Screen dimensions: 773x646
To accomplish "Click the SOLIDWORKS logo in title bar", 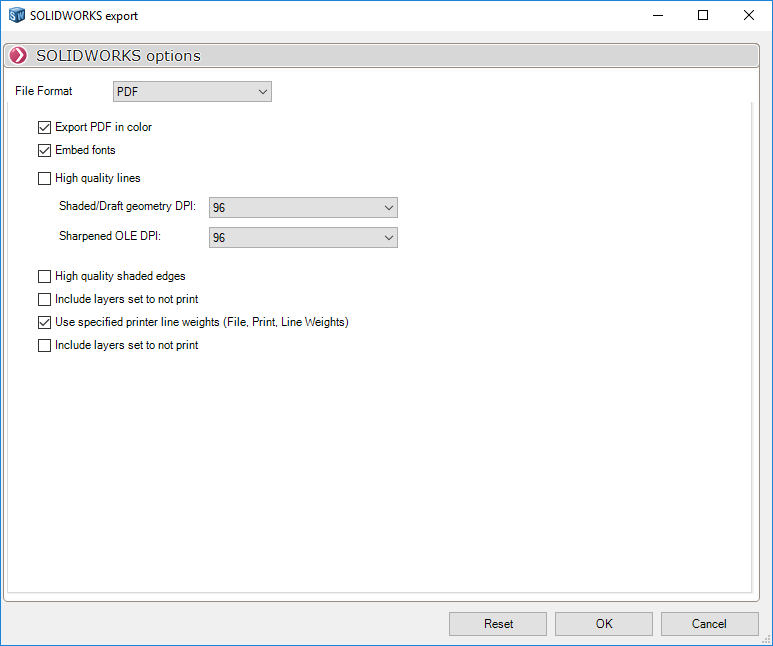I will [x=17, y=16].
